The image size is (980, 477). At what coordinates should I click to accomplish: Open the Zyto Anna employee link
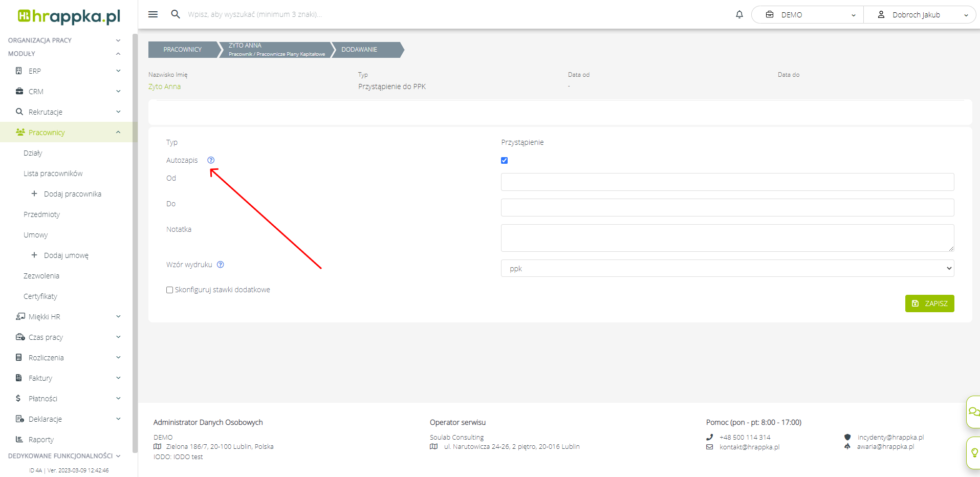coord(164,86)
